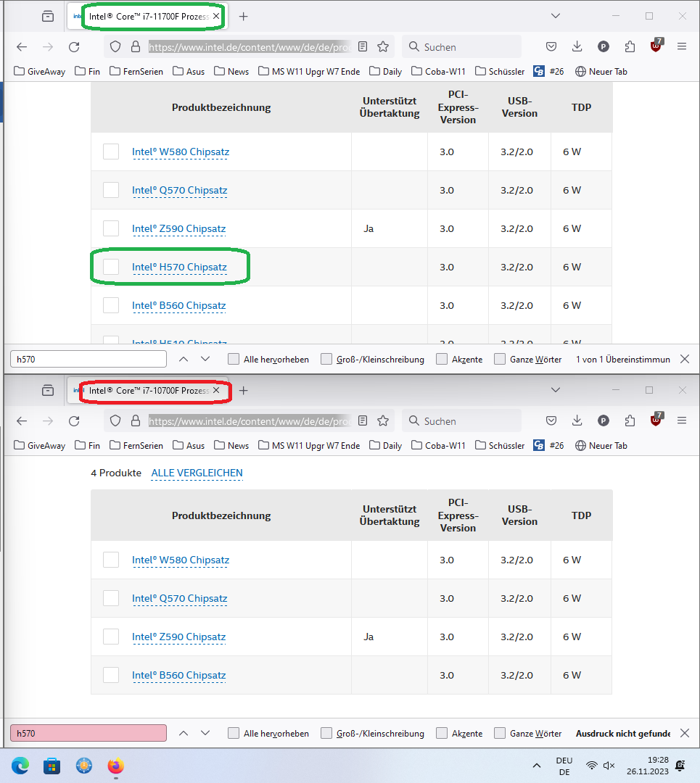Toggle reader view in i7-10700F window

(363, 421)
